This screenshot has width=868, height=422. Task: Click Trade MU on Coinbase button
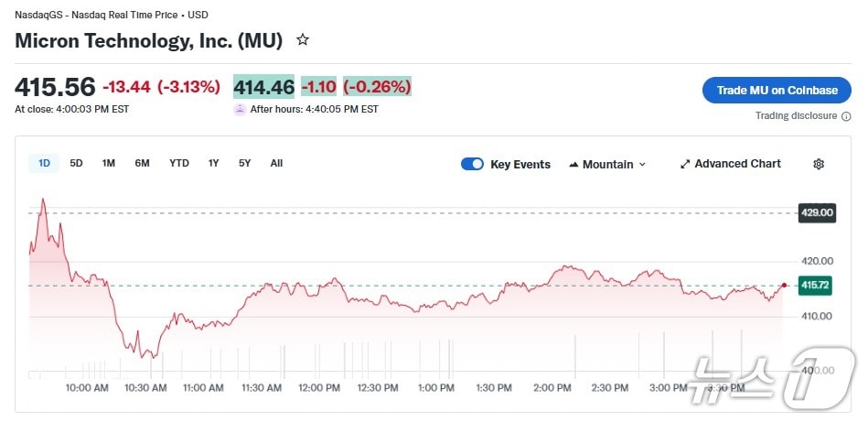[x=777, y=90]
